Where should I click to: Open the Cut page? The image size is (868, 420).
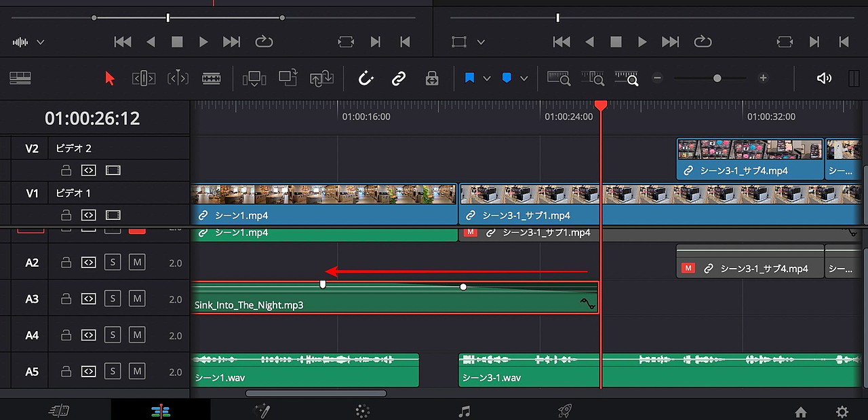click(59, 411)
